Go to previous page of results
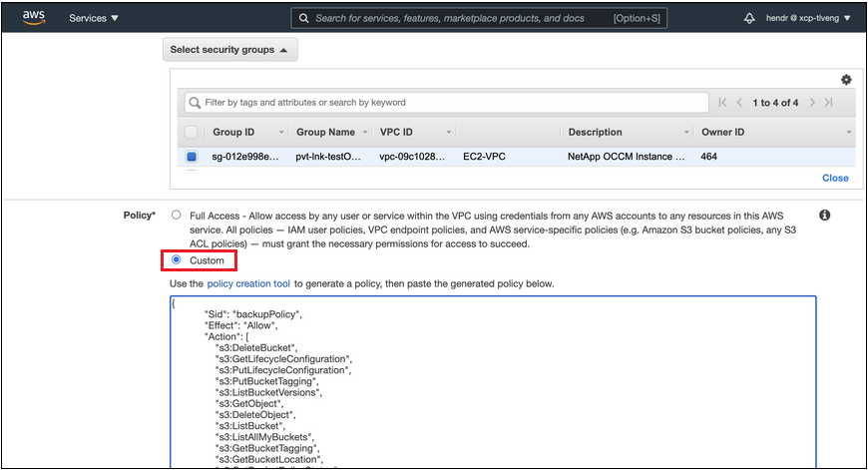This screenshot has width=868, height=470. coord(739,103)
